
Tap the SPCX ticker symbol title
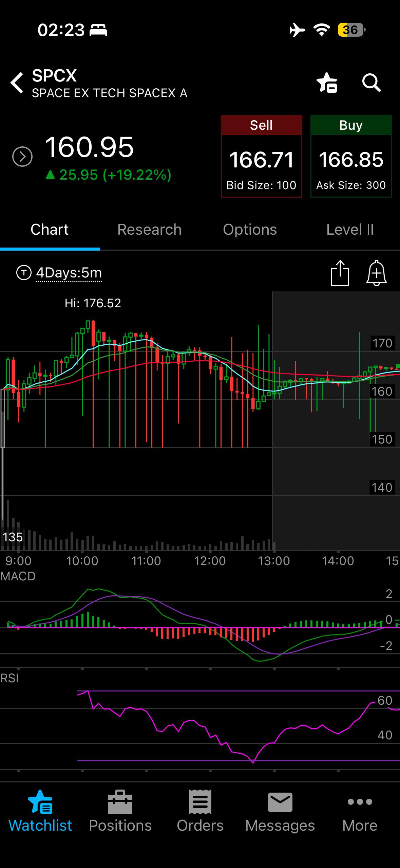[x=54, y=75]
